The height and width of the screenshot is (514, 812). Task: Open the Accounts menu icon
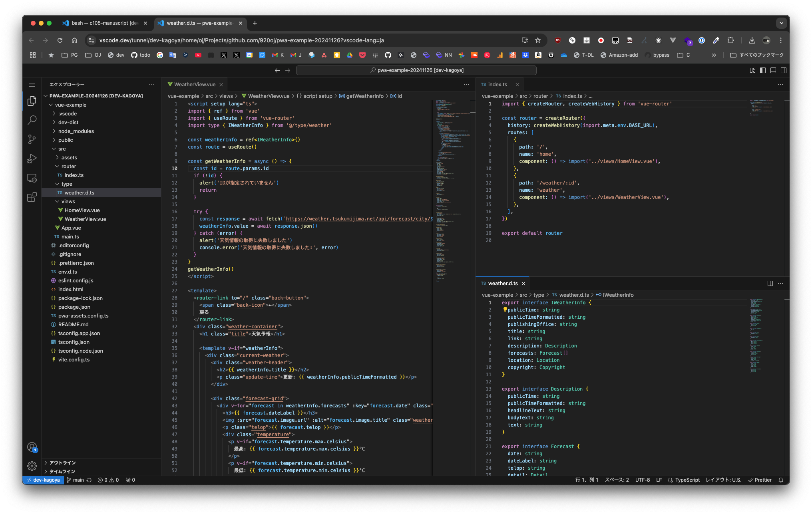click(x=32, y=447)
